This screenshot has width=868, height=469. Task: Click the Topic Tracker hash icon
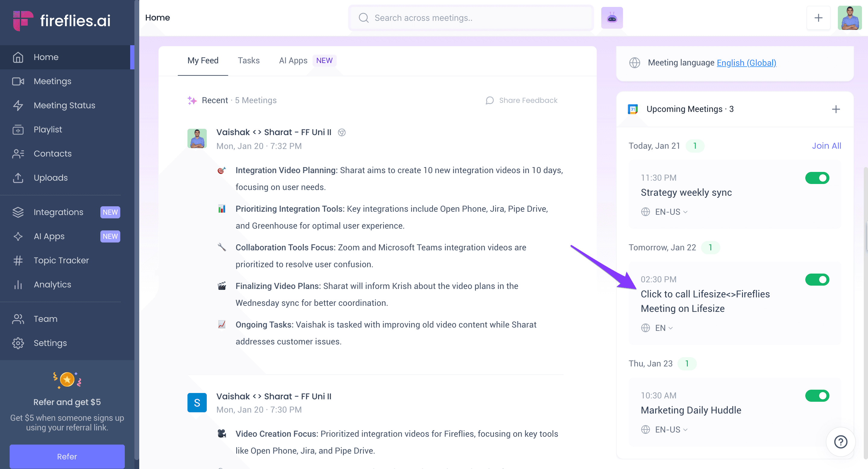(18, 260)
